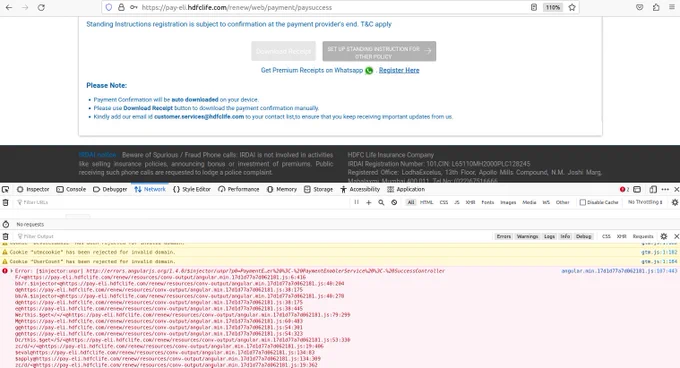680x368 pixels.
Task: Open the IRDAI notice link
Action: tap(98, 155)
